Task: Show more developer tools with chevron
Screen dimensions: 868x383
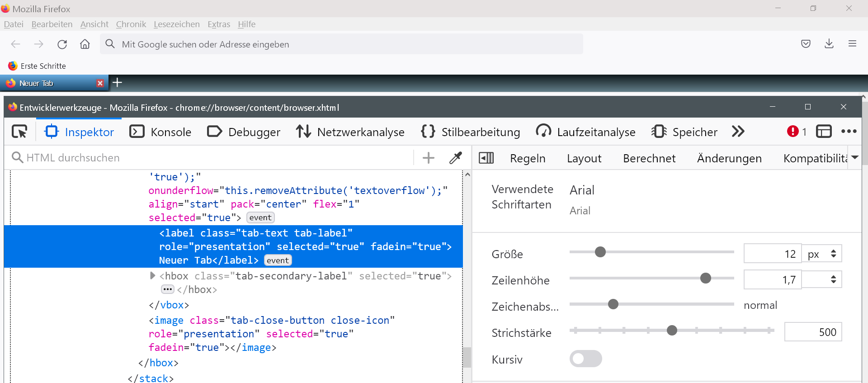Action: (x=738, y=132)
